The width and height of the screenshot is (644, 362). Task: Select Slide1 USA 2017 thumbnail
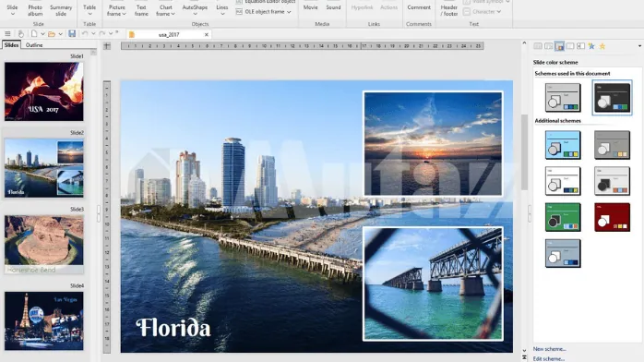pos(44,91)
